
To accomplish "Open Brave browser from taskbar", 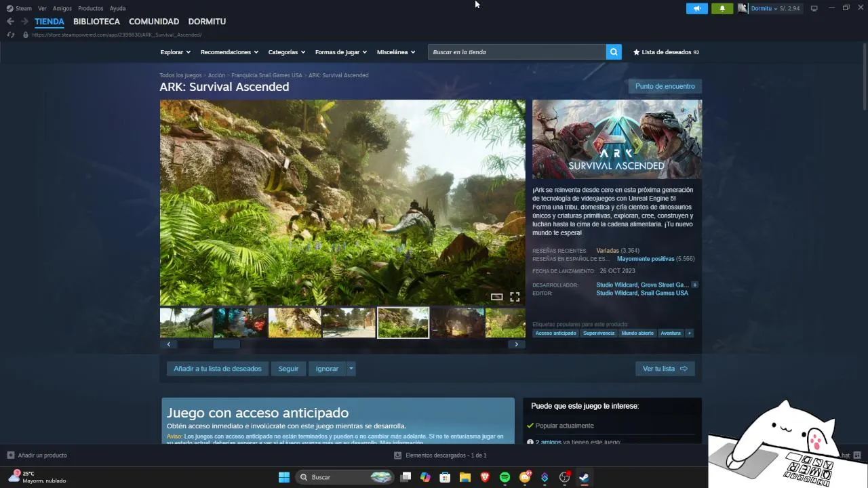I will (485, 477).
